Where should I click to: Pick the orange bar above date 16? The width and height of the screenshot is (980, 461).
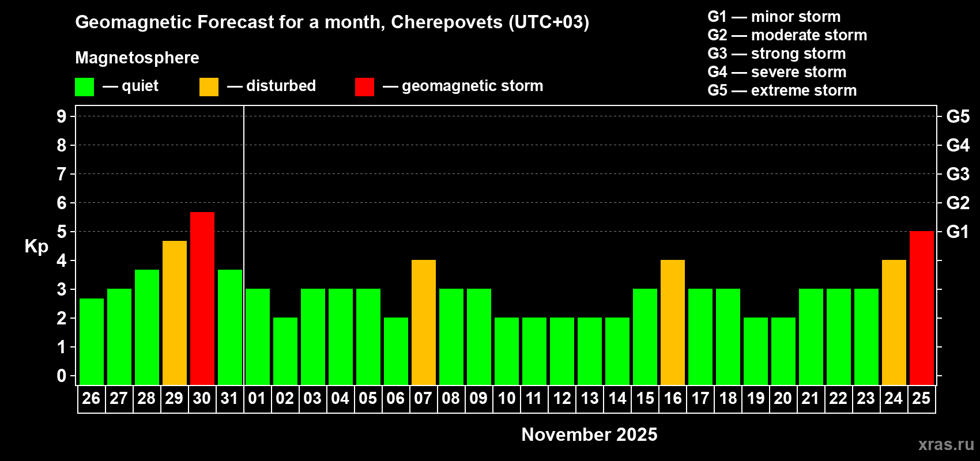point(673,322)
